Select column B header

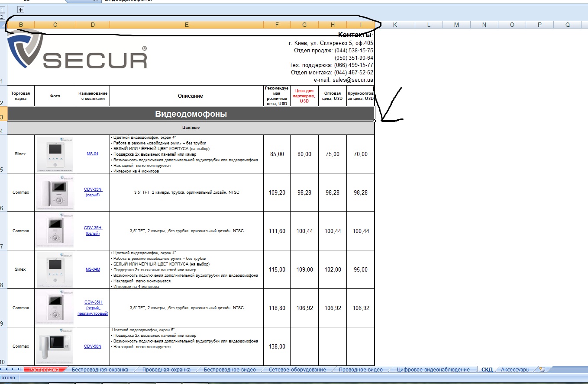coord(21,25)
